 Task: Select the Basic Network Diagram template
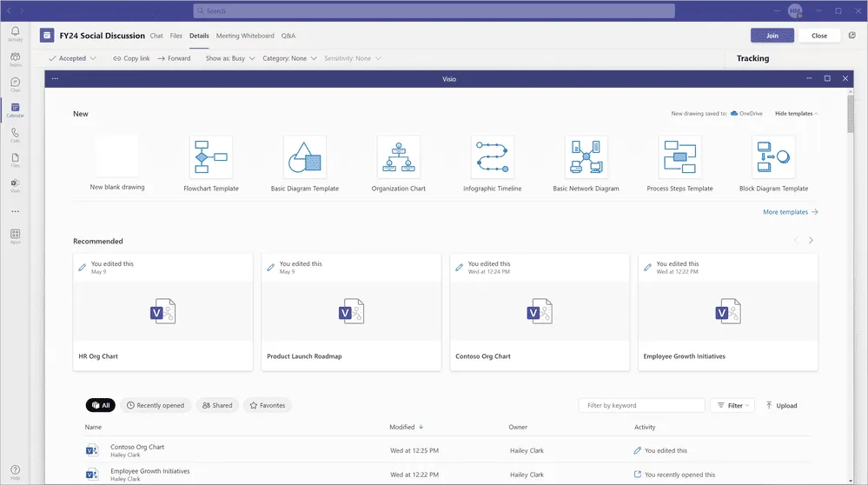586,157
